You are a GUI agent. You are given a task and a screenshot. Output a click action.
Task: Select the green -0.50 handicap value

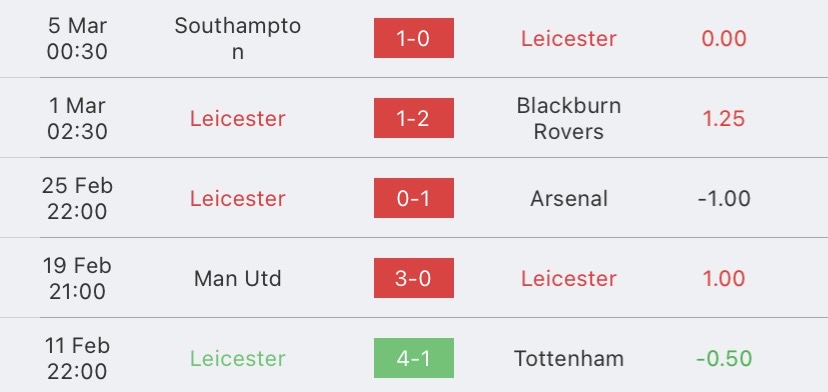(x=723, y=359)
